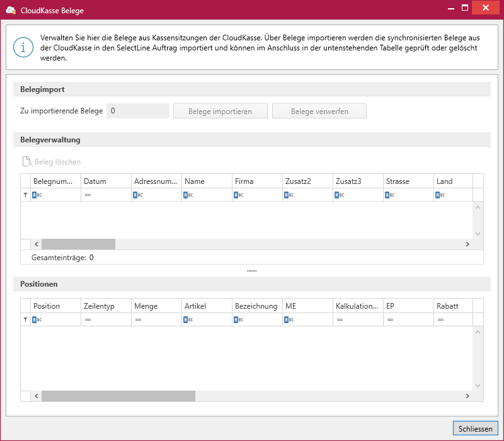Sort by the Name column header
Image resolution: width=504 pixels, height=441 pixels.
[x=207, y=181]
